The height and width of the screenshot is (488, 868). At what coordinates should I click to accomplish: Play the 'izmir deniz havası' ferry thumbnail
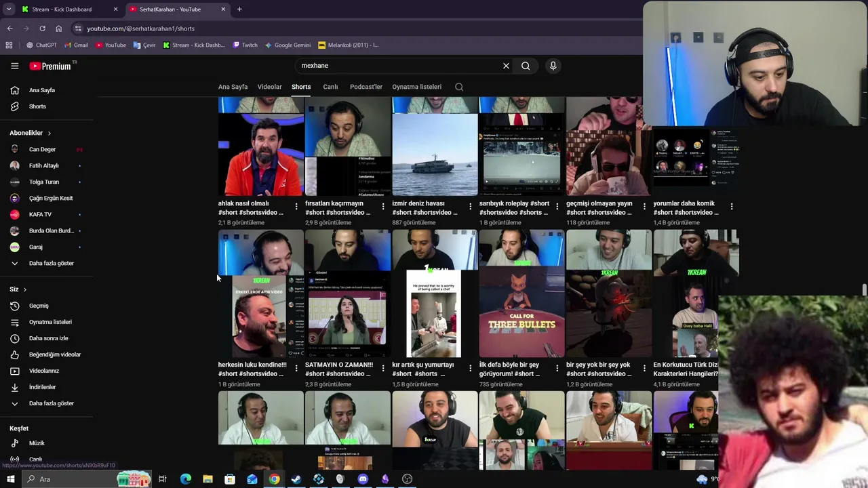(x=435, y=146)
